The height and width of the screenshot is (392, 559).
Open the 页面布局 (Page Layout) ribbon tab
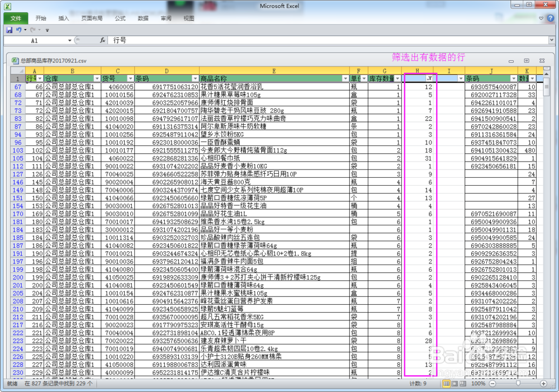click(92, 18)
